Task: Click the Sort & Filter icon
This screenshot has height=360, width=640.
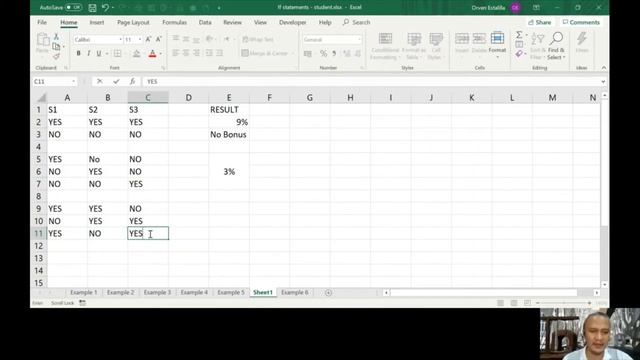Action: (538, 39)
